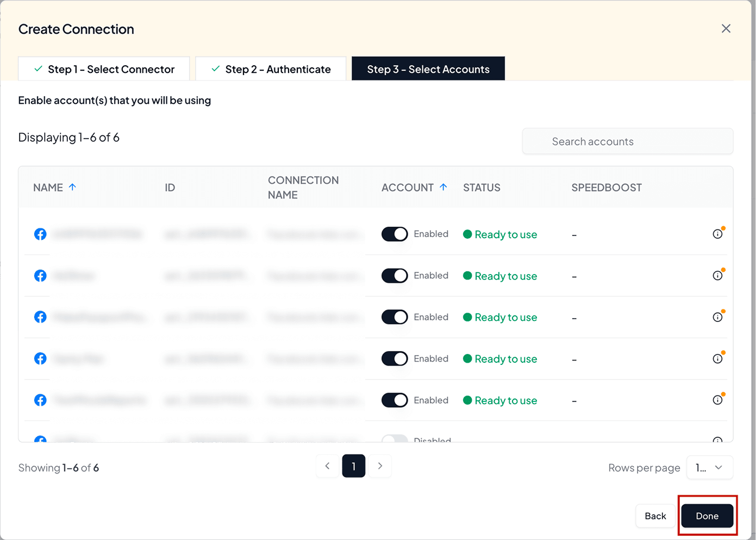Click the checkmark icon on the Step 2 tab
Viewport: 756px width, 540px height.
(216, 69)
